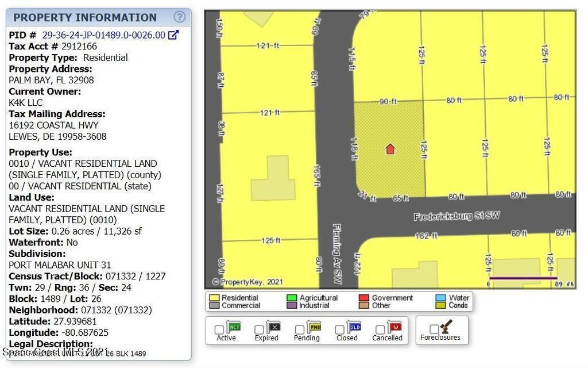
Task: Click the blue Closed flag icon
Action: click(x=354, y=328)
